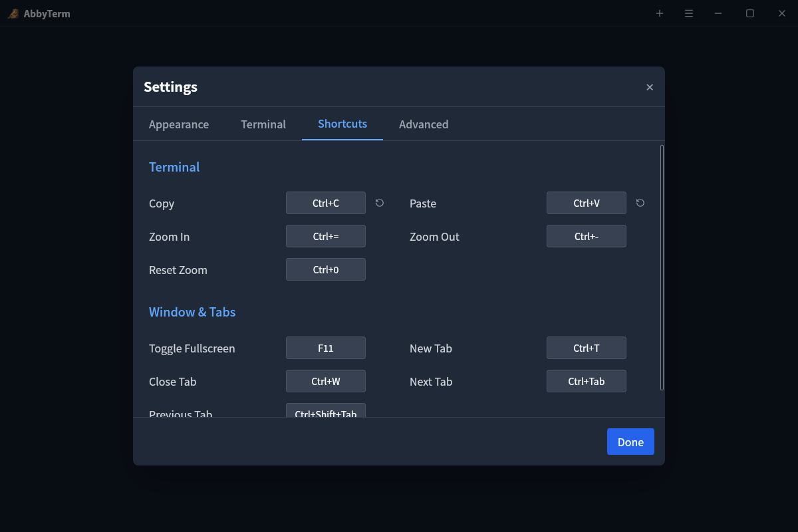Click the new tab plus icon in titlebar

click(660, 13)
